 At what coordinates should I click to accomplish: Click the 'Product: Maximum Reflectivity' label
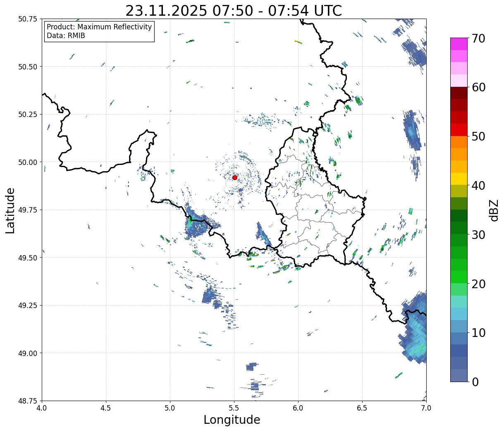(x=99, y=27)
